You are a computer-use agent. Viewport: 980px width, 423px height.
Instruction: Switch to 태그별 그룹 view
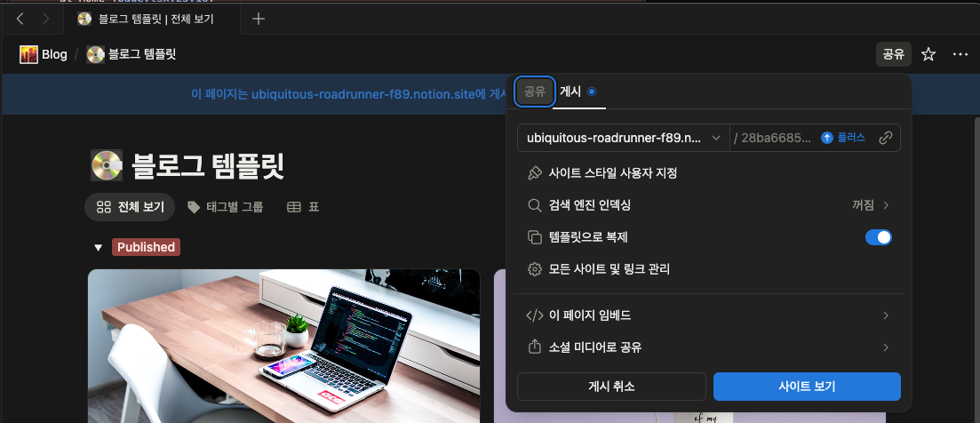pos(225,207)
